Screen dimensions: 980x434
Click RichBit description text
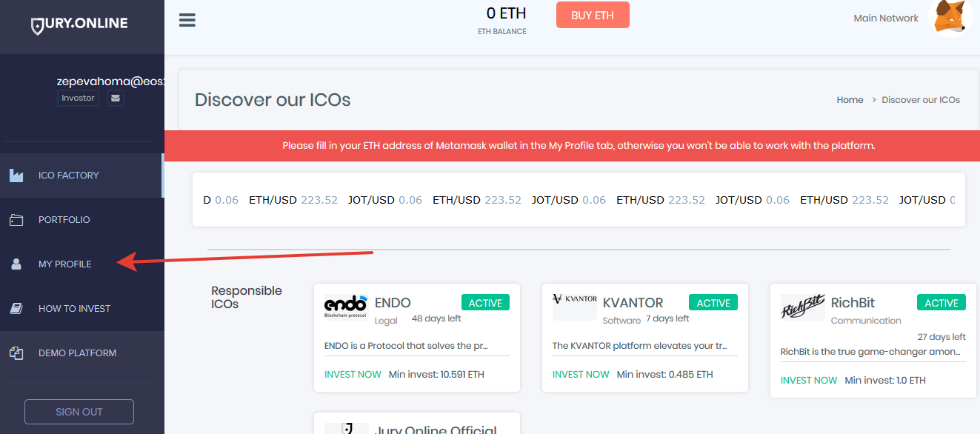pos(870,352)
